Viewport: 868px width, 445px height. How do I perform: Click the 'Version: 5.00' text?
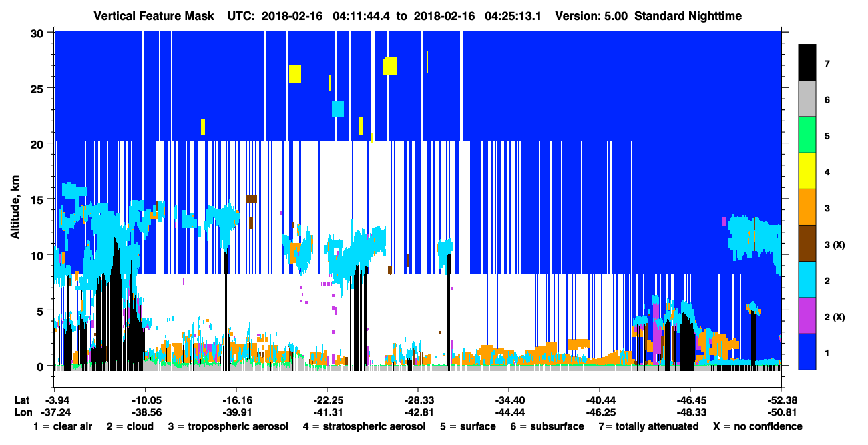(x=592, y=16)
